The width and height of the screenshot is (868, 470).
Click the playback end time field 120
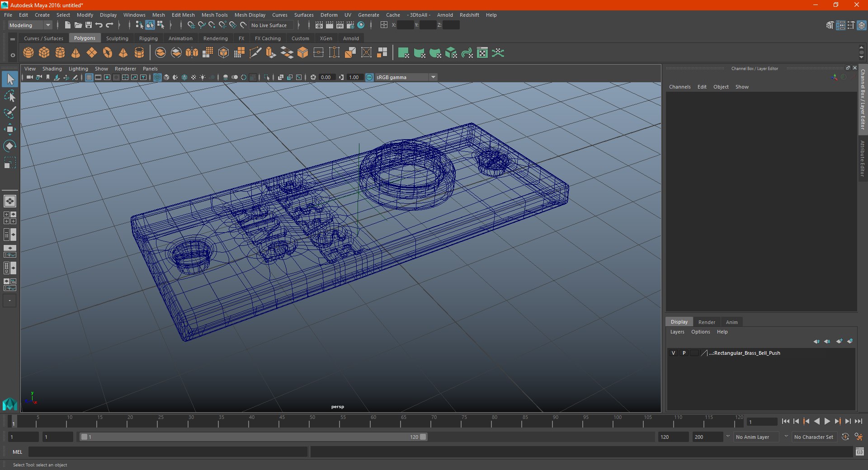pyautogui.click(x=673, y=437)
